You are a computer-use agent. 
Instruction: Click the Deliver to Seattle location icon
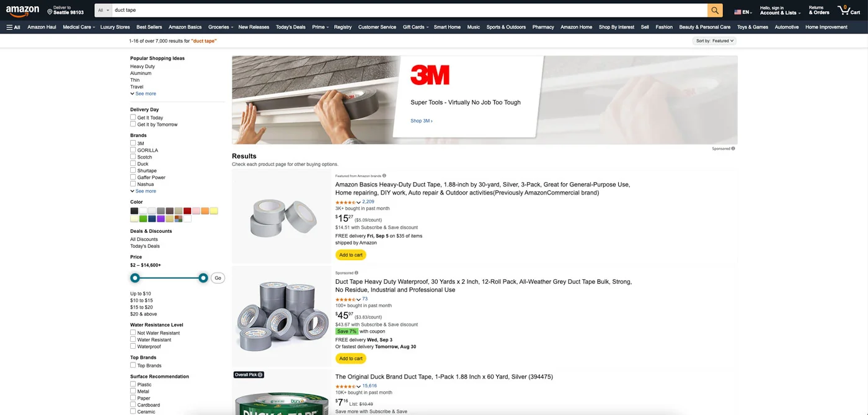[50, 11]
